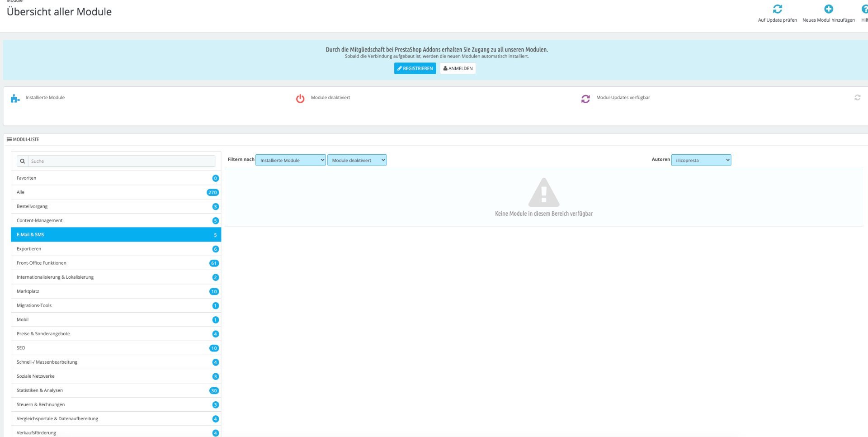Open the Preise & Sonderangebote category
The height and width of the screenshot is (437, 868).
116,334
